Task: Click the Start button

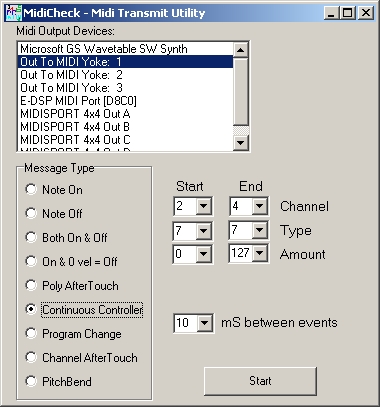Action: [260, 381]
